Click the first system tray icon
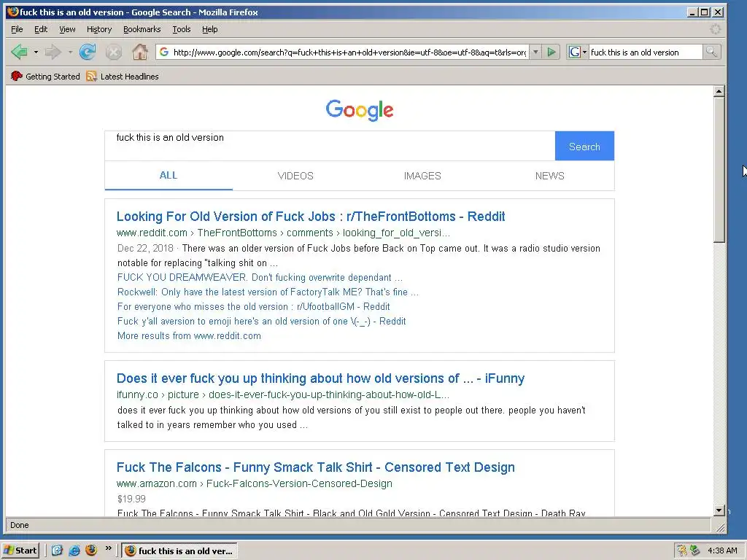The image size is (747, 560). pos(682,551)
